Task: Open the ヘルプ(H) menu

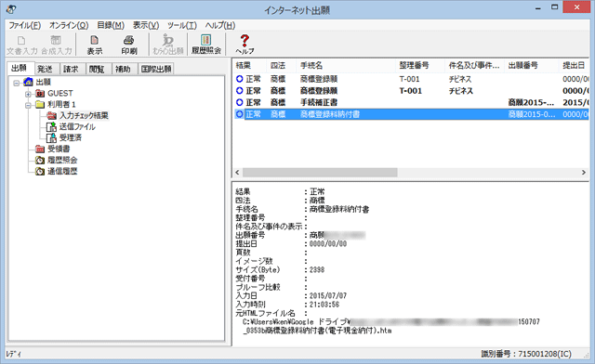Action: 220,25
